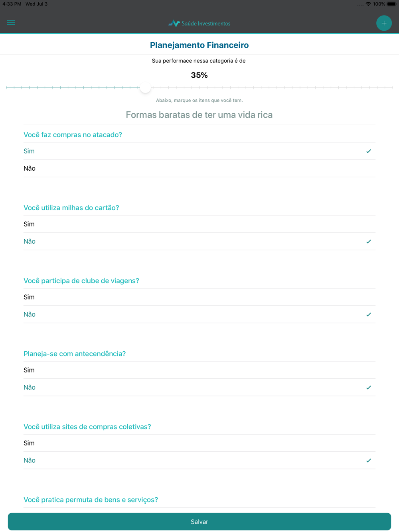Click the Saúde Investimentos logo
This screenshot has width=399, height=532.
click(x=199, y=24)
